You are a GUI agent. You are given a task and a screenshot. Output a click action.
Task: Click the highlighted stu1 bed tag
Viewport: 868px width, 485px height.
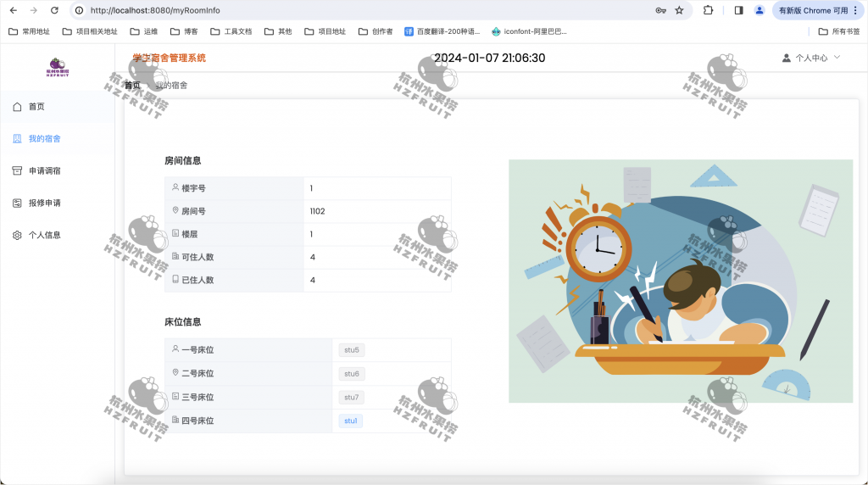350,421
